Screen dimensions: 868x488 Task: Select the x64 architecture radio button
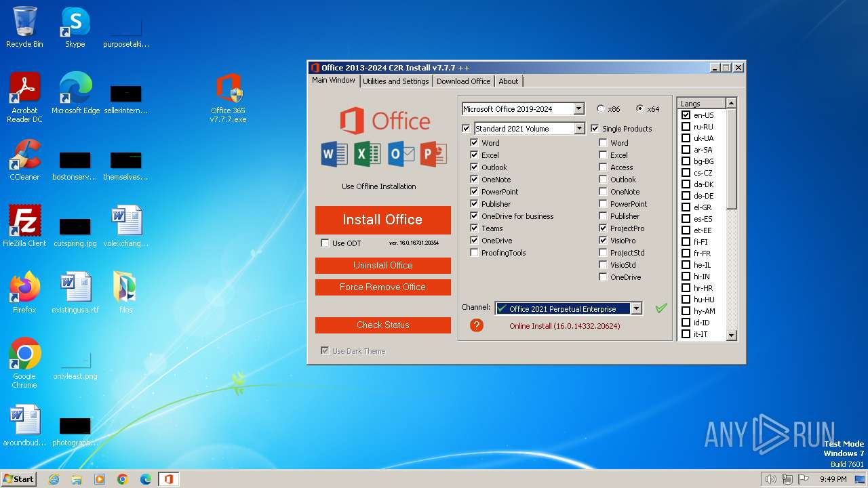(640, 108)
